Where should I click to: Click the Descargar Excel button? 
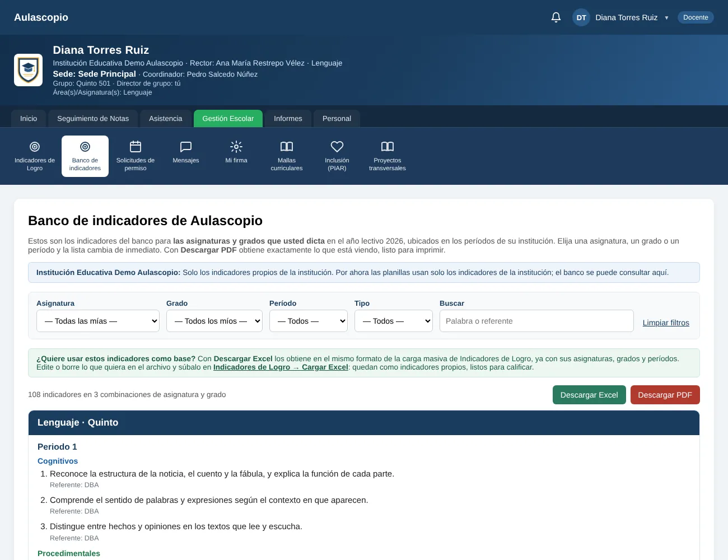pos(589,395)
